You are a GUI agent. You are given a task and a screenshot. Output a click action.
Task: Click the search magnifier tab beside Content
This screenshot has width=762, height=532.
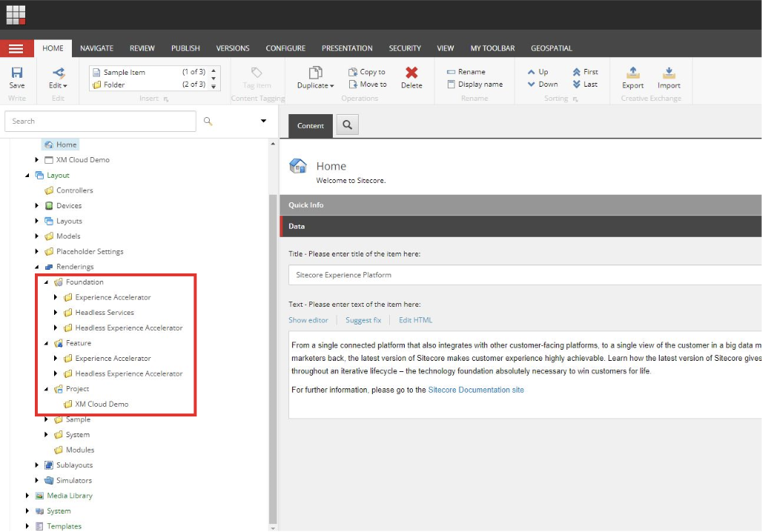coord(347,125)
